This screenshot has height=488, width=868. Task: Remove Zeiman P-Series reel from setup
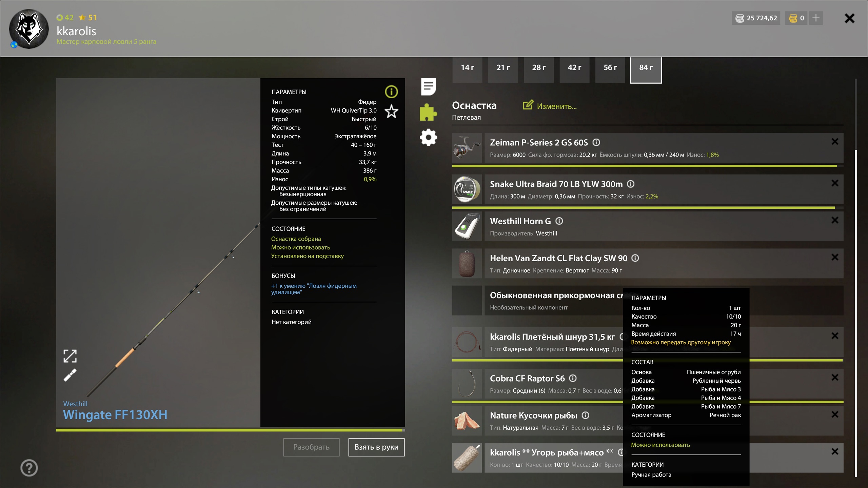point(835,142)
